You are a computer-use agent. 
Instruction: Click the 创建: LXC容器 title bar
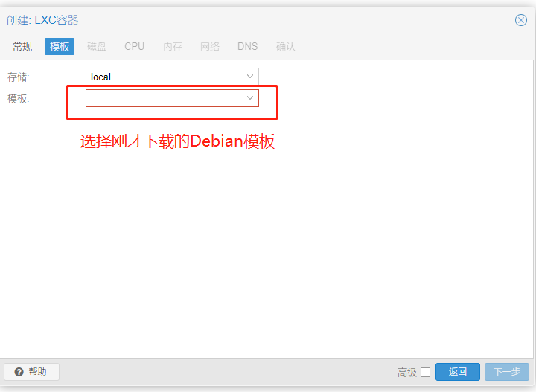[x=223, y=20]
